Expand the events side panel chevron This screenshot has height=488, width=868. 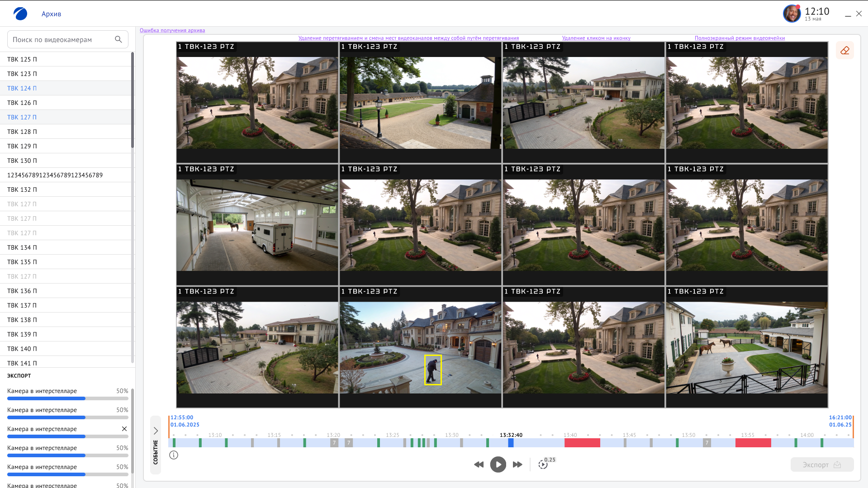(156, 431)
